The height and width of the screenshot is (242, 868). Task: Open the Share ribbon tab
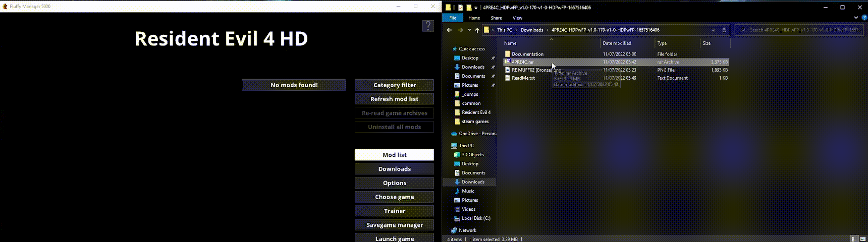pos(496,18)
